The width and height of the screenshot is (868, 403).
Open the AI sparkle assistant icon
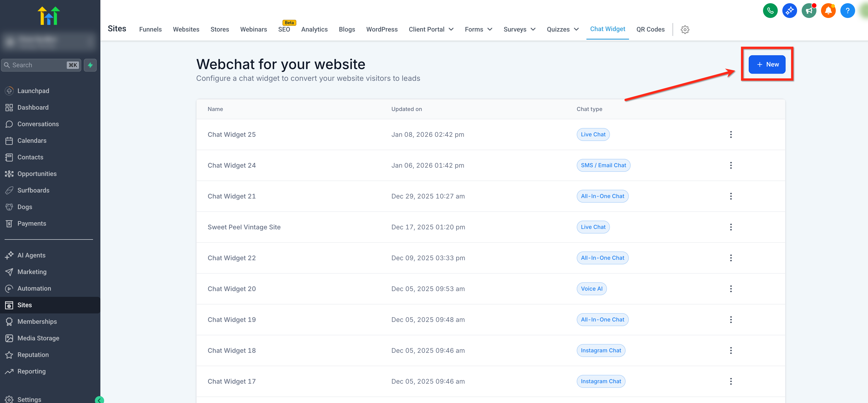pyautogui.click(x=789, y=11)
